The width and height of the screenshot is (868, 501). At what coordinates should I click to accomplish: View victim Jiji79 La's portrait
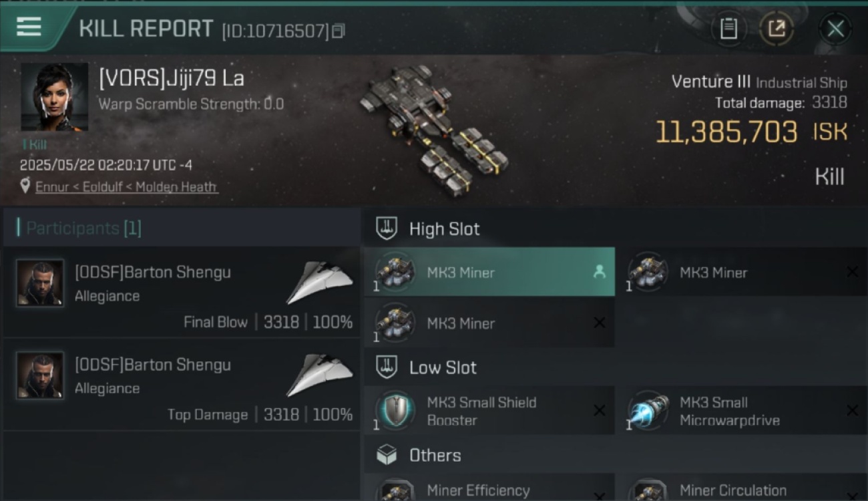click(54, 97)
